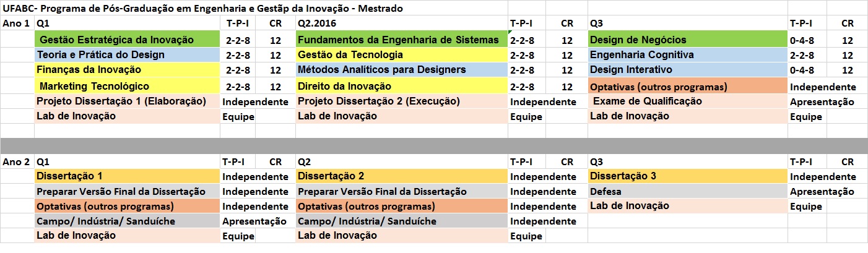Select the Dissertação 1 cell

tap(128, 176)
